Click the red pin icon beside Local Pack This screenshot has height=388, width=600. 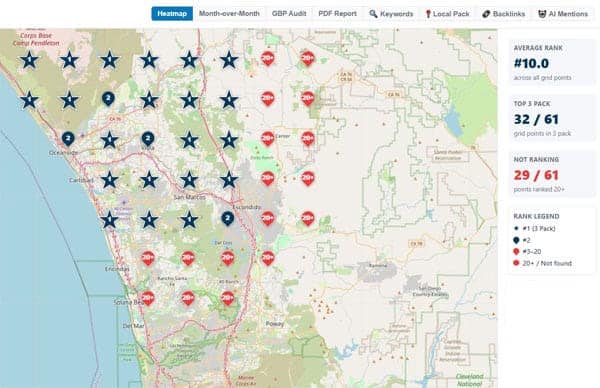point(428,14)
